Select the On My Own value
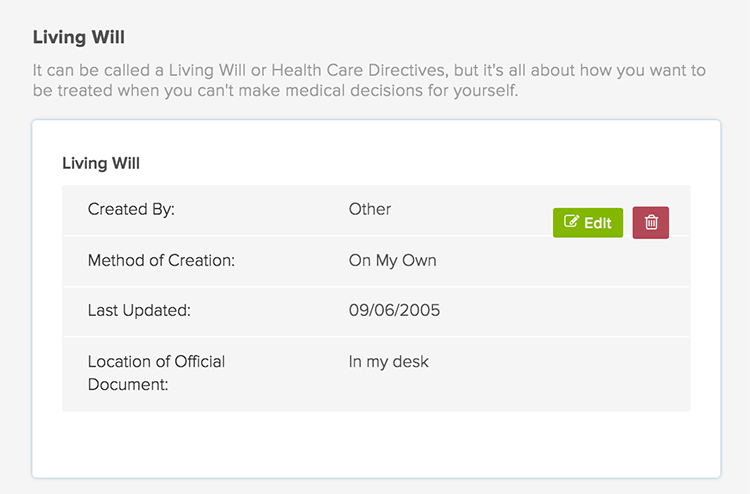 [392, 261]
